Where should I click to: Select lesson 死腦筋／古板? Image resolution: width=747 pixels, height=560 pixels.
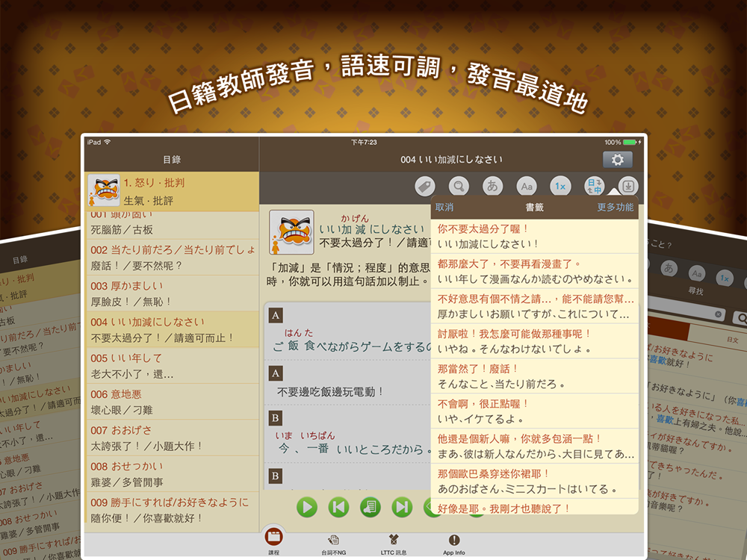172,225
